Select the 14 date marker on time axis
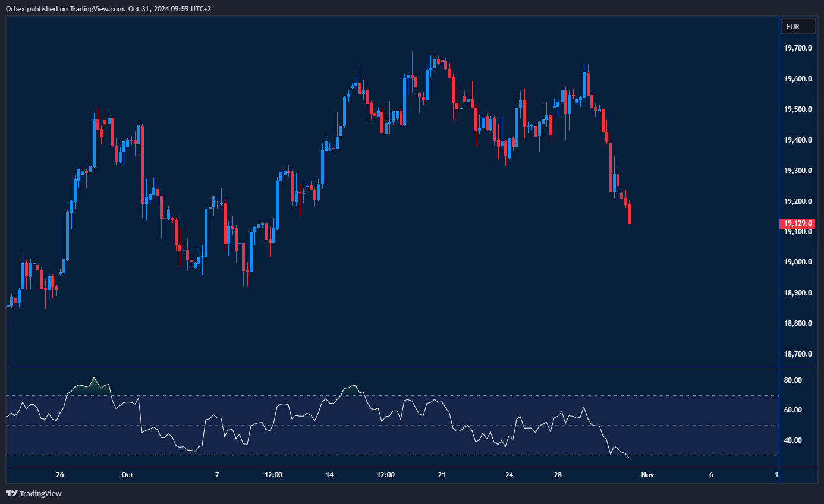 (x=329, y=475)
